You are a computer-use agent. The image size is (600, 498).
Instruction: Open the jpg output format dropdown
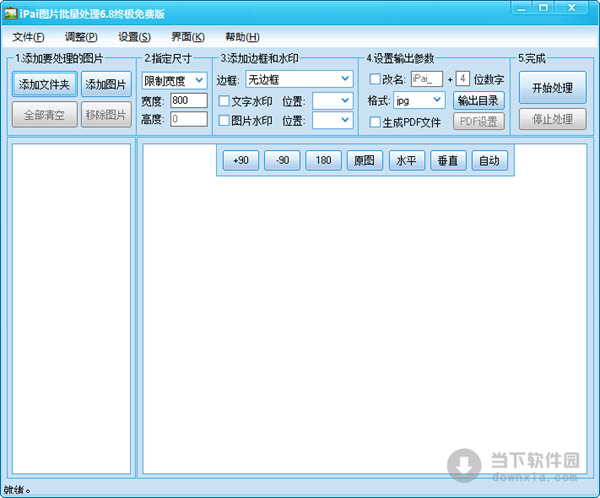pos(420,100)
